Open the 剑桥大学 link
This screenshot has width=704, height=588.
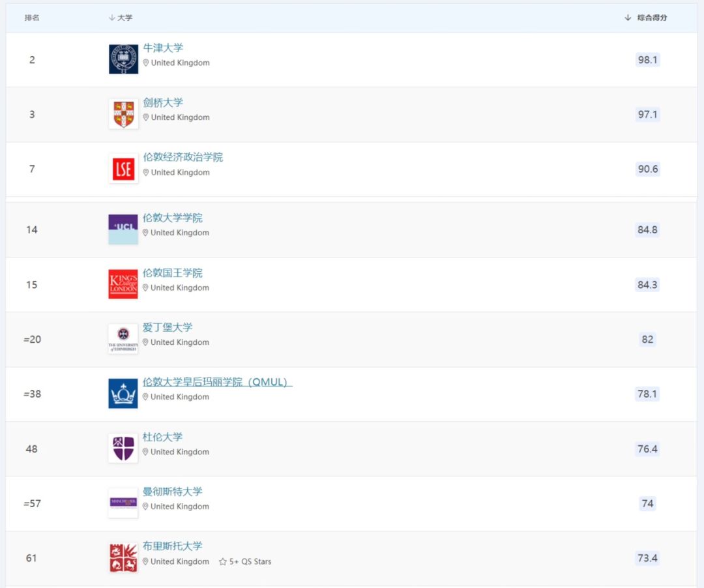[163, 102]
